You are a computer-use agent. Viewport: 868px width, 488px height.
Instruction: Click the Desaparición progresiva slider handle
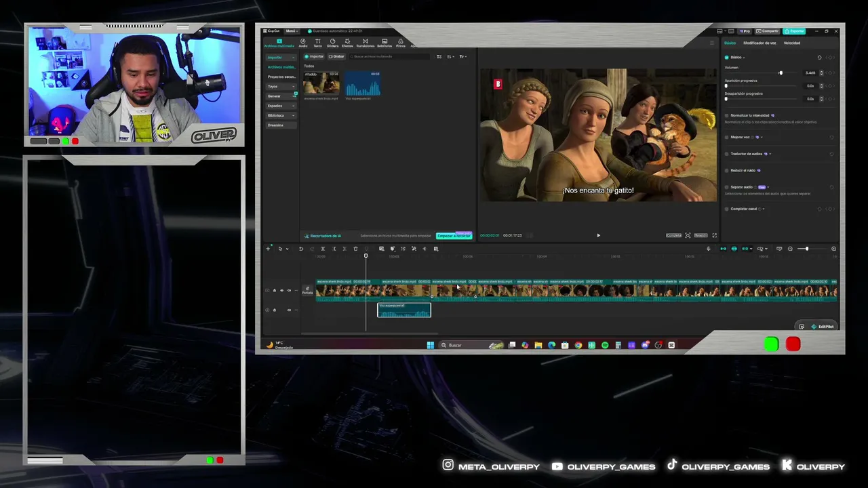(x=726, y=98)
